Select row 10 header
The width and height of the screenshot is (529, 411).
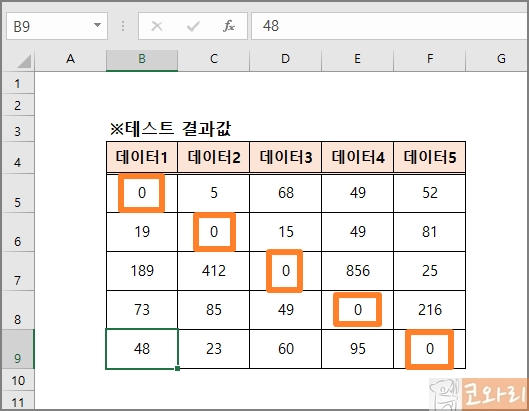[x=18, y=380]
